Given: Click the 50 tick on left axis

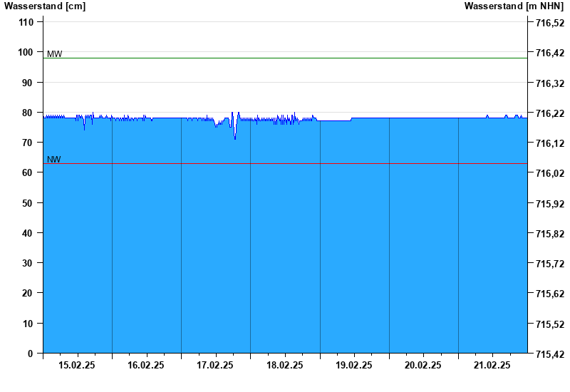Looking at the screenshot, I should [28, 203].
